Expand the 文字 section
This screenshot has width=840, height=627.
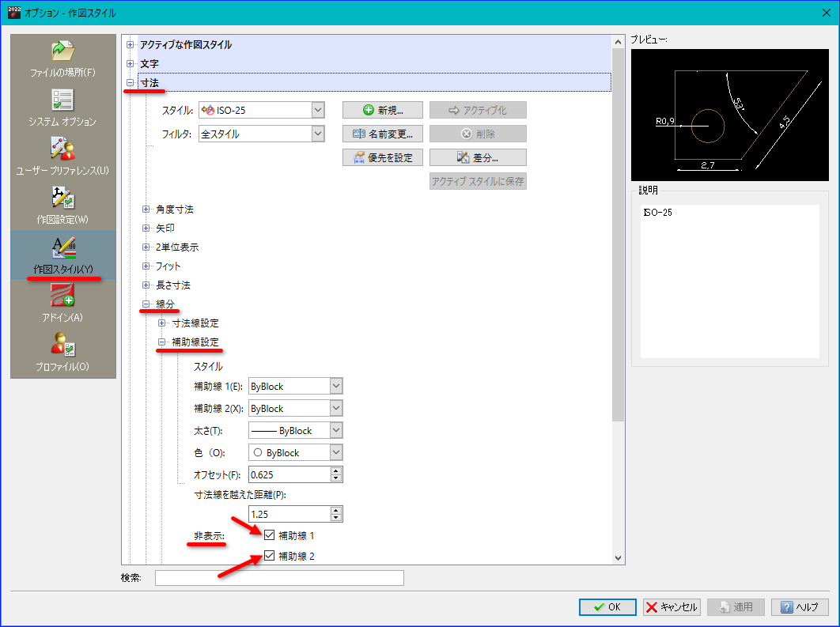coord(131,63)
